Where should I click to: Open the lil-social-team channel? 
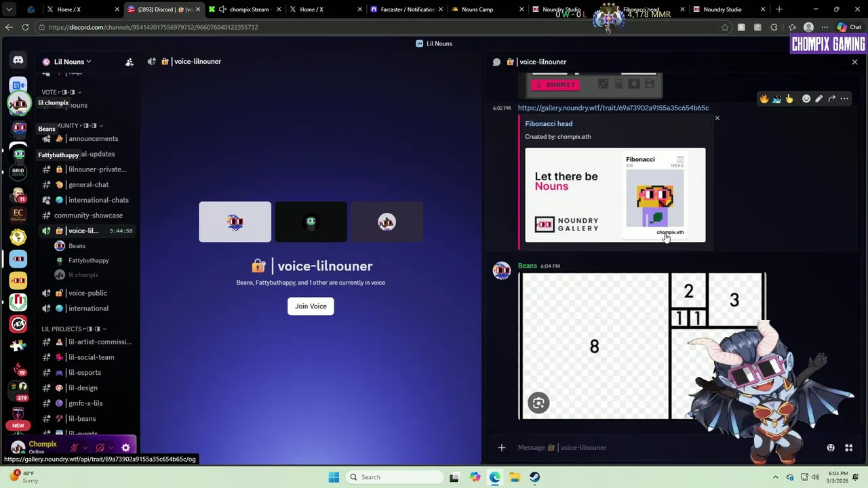(x=88, y=357)
